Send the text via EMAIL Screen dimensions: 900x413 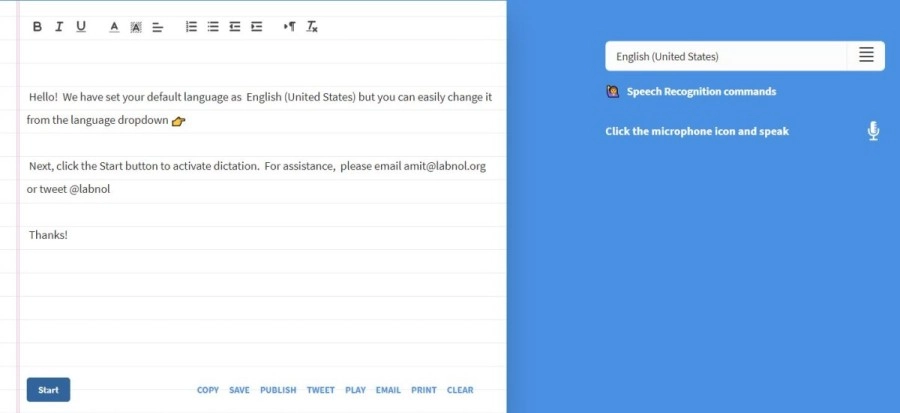(388, 390)
